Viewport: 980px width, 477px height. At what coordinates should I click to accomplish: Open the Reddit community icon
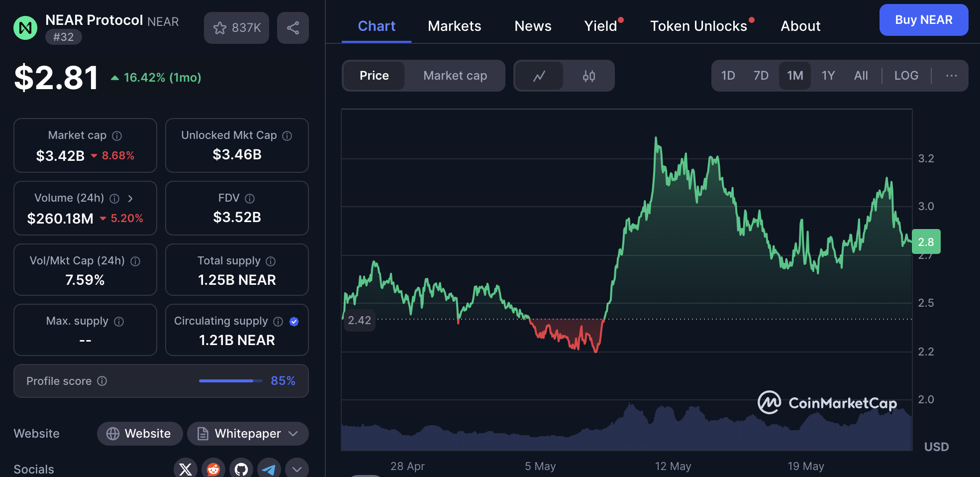[x=212, y=469]
